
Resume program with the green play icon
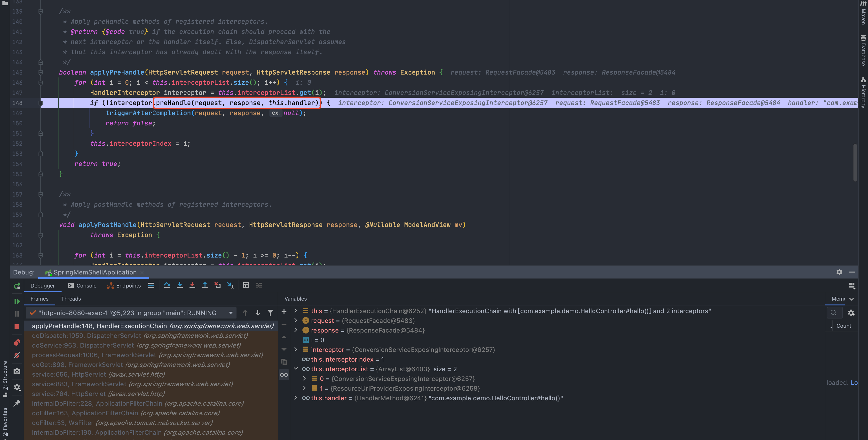coord(17,301)
